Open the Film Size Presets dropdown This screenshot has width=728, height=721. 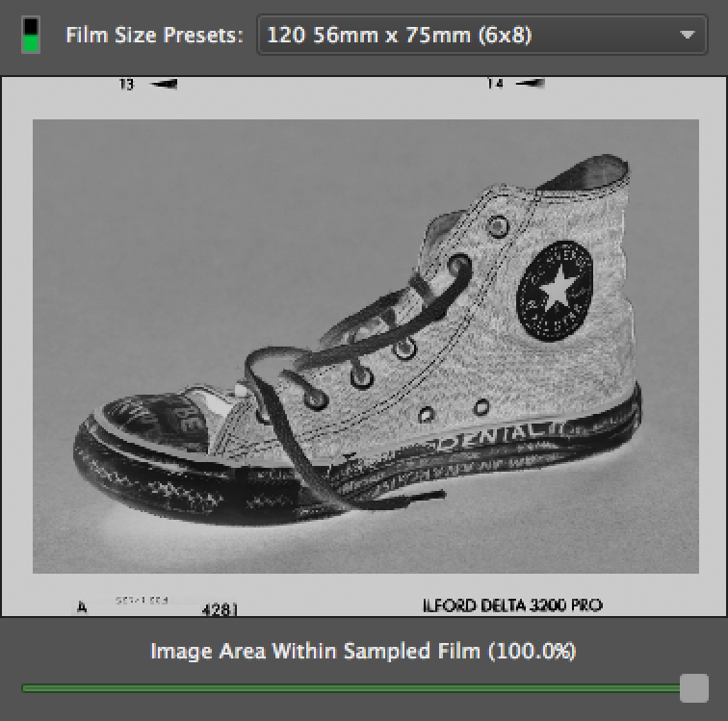point(481,35)
